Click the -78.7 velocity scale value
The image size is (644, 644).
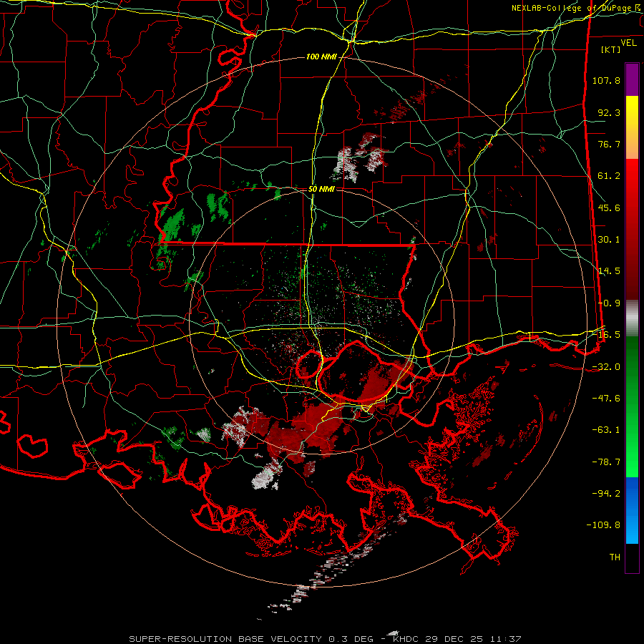coord(606,462)
